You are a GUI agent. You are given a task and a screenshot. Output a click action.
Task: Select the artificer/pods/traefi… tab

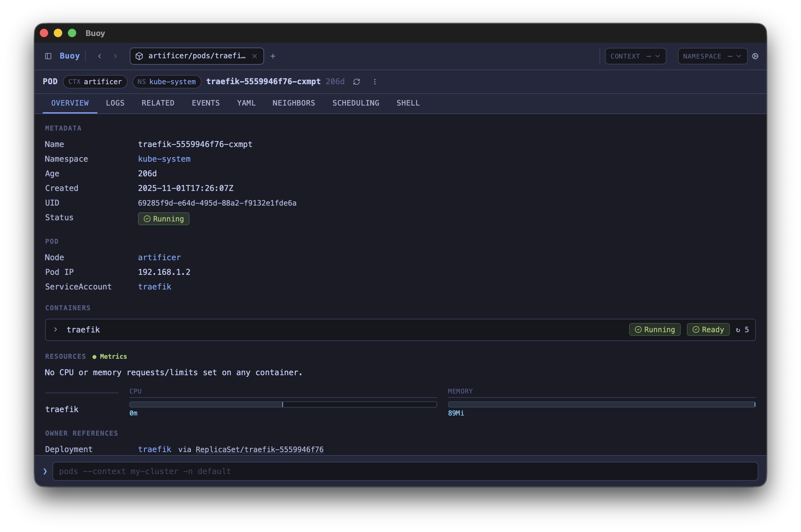click(197, 56)
